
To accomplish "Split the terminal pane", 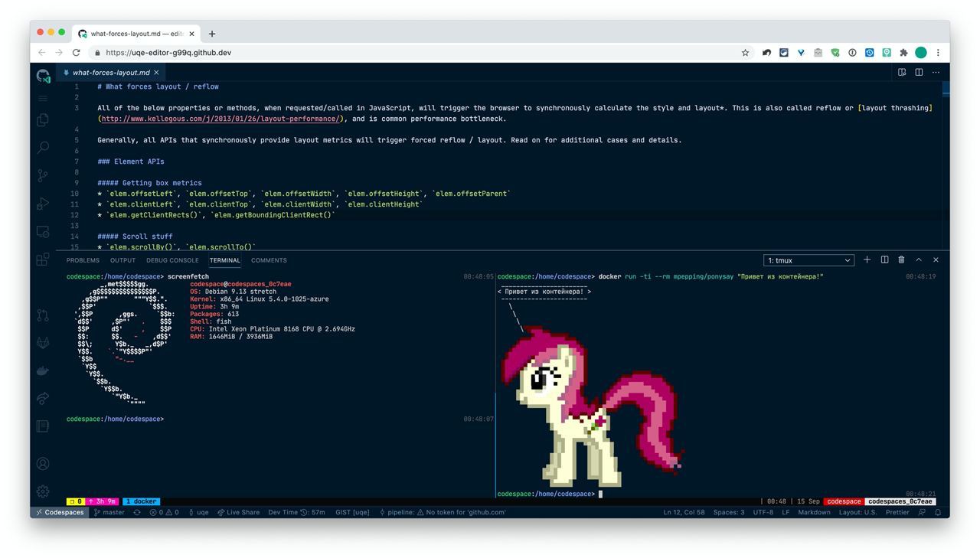I will coord(884,259).
